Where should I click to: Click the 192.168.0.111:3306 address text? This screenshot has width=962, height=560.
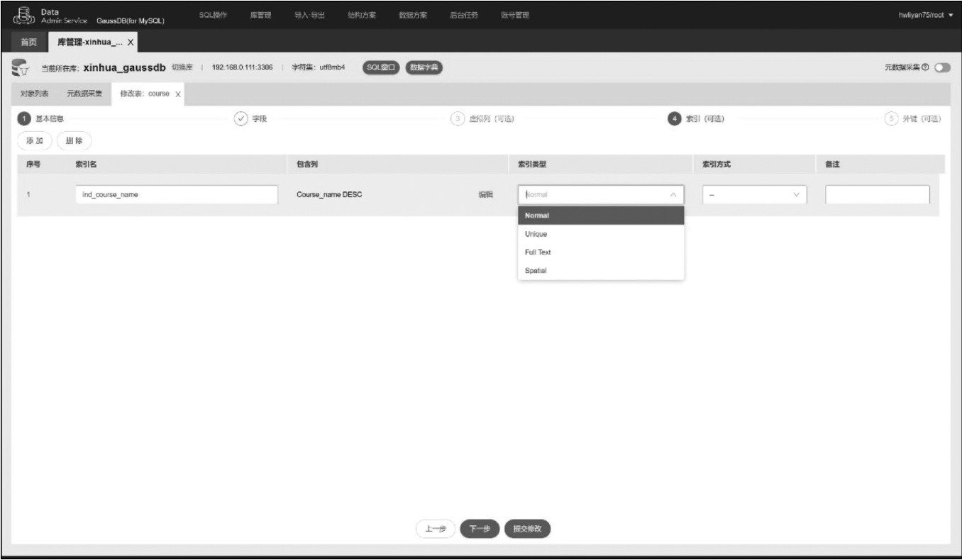[243, 68]
